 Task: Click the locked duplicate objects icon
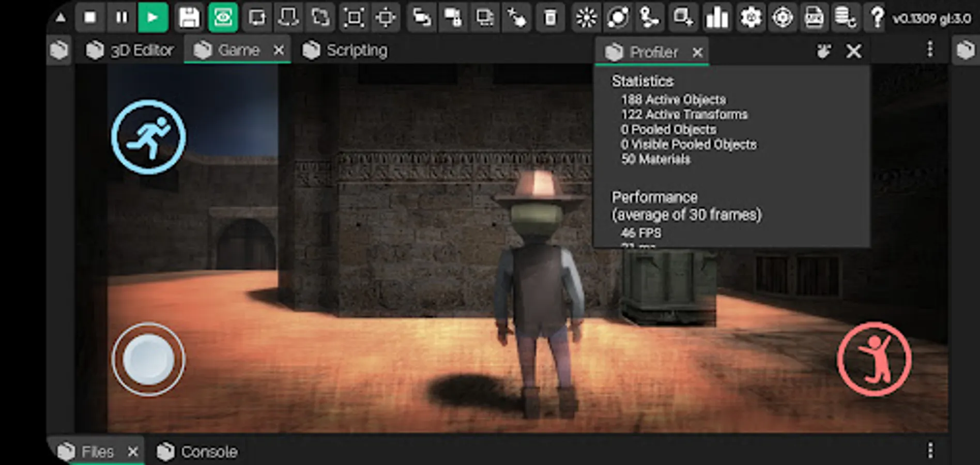click(x=453, y=18)
